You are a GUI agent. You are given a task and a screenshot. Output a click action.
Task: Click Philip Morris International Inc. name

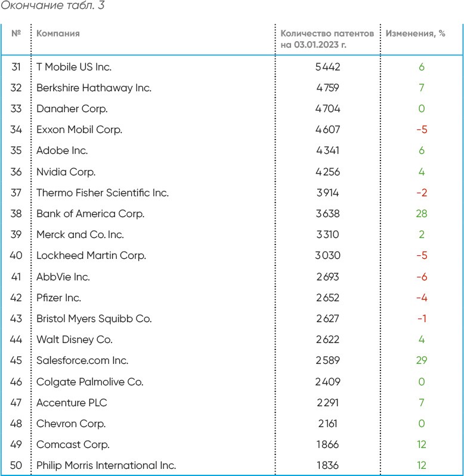[106, 465]
